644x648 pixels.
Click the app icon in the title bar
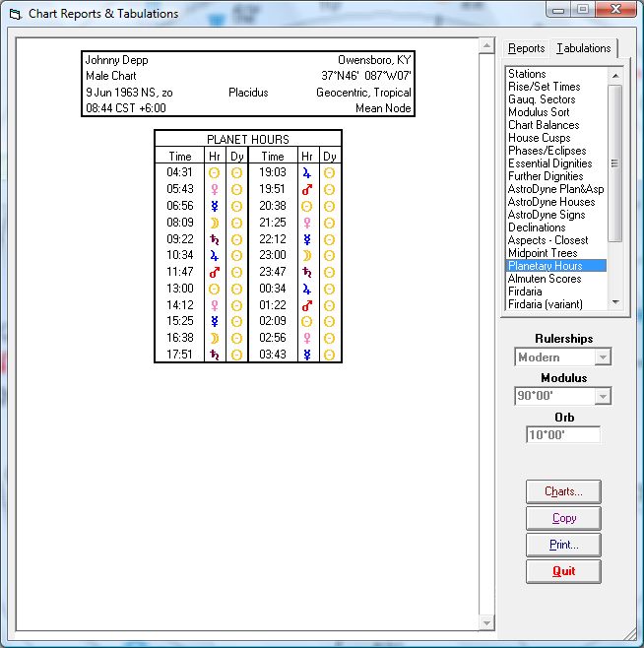coord(14,14)
